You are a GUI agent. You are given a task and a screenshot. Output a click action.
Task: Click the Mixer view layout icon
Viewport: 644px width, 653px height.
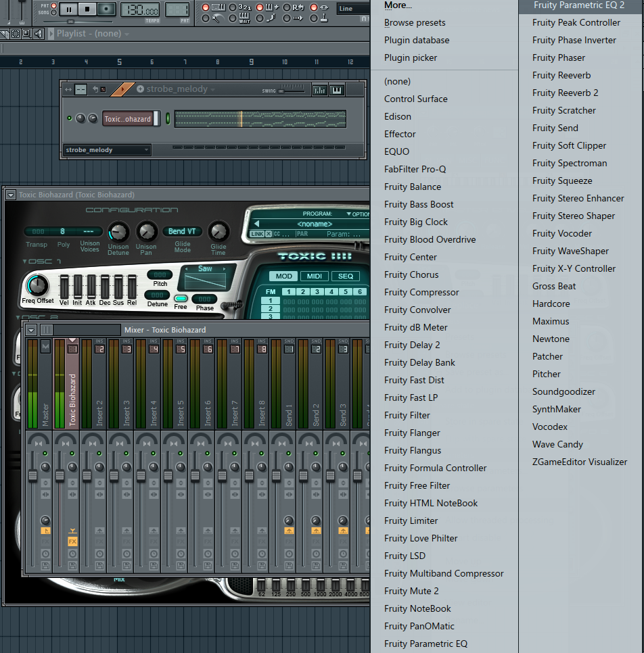click(46, 331)
